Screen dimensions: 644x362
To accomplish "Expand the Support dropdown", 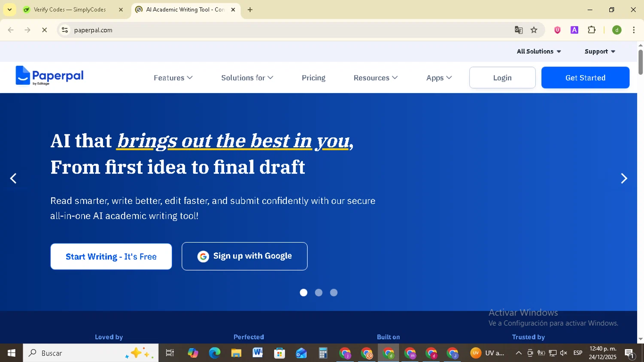I will click(x=600, y=52).
